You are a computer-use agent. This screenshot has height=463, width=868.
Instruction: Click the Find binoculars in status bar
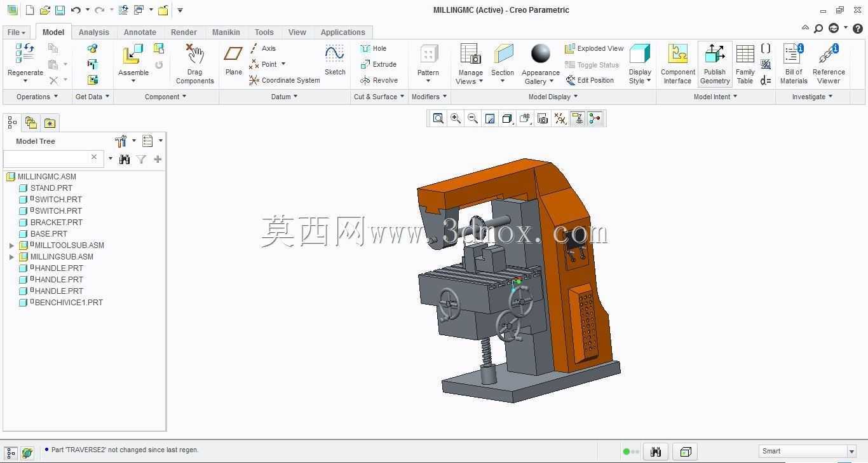[x=655, y=452]
